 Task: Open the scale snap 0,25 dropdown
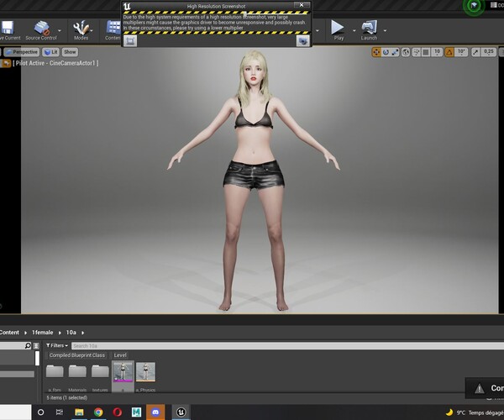click(x=489, y=52)
